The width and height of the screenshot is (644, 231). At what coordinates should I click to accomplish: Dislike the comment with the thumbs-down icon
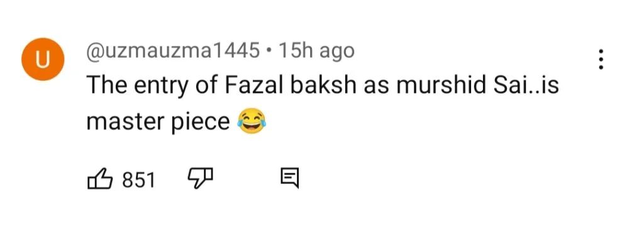(x=201, y=179)
